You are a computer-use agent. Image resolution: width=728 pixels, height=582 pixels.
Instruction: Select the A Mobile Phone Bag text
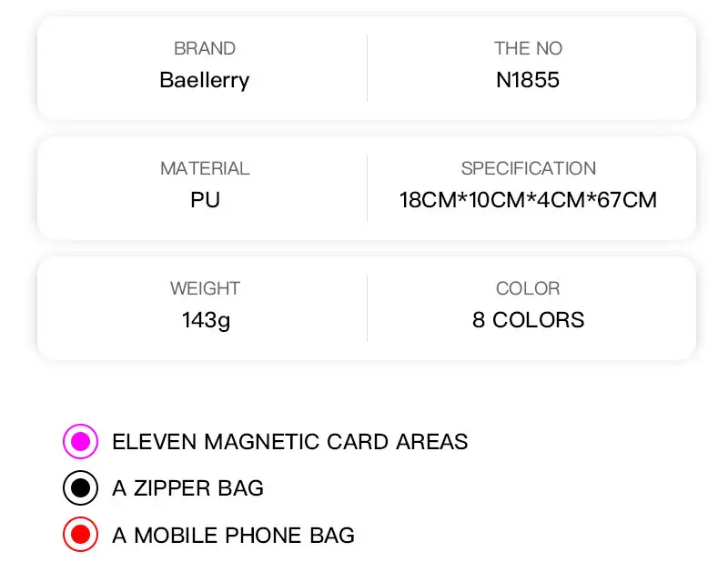pyautogui.click(x=234, y=535)
